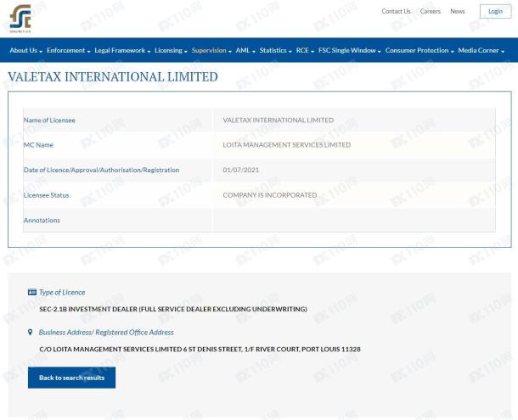Open the AML navigation menu

pyautogui.click(x=245, y=51)
